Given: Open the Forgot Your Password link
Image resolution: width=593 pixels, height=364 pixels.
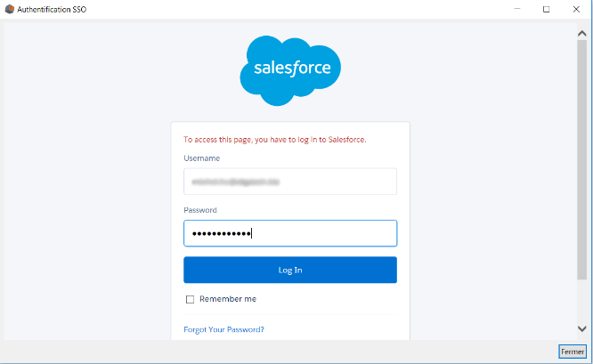Looking at the screenshot, I should [x=223, y=330].
